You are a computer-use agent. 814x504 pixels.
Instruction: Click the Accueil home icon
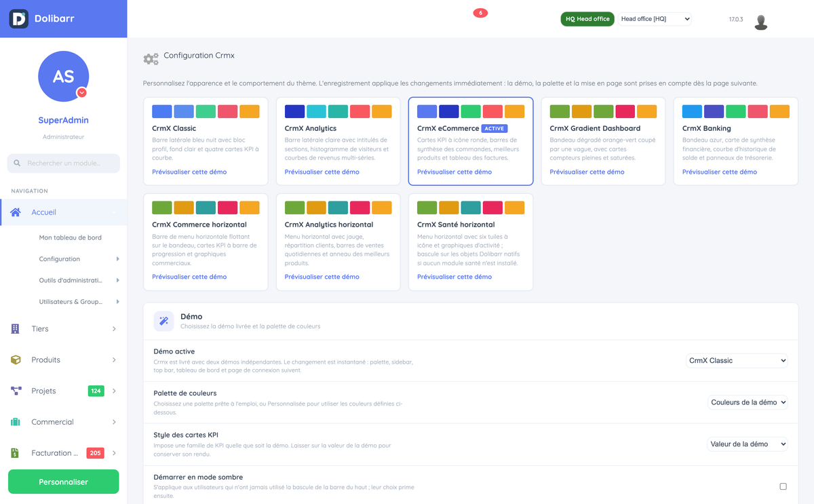coord(16,212)
